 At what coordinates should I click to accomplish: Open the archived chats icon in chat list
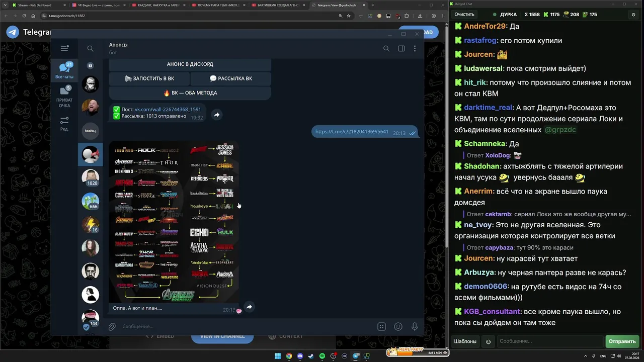click(90, 65)
